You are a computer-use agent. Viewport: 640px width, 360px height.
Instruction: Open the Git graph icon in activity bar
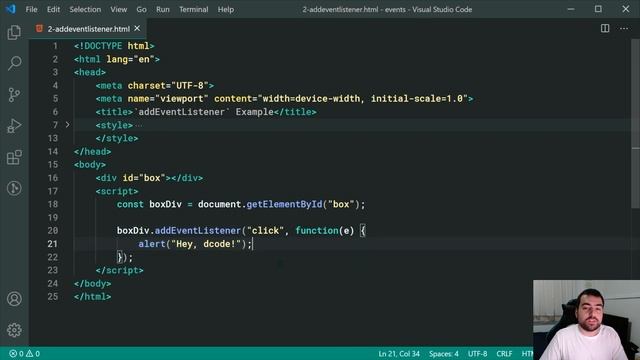tap(14, 188)
